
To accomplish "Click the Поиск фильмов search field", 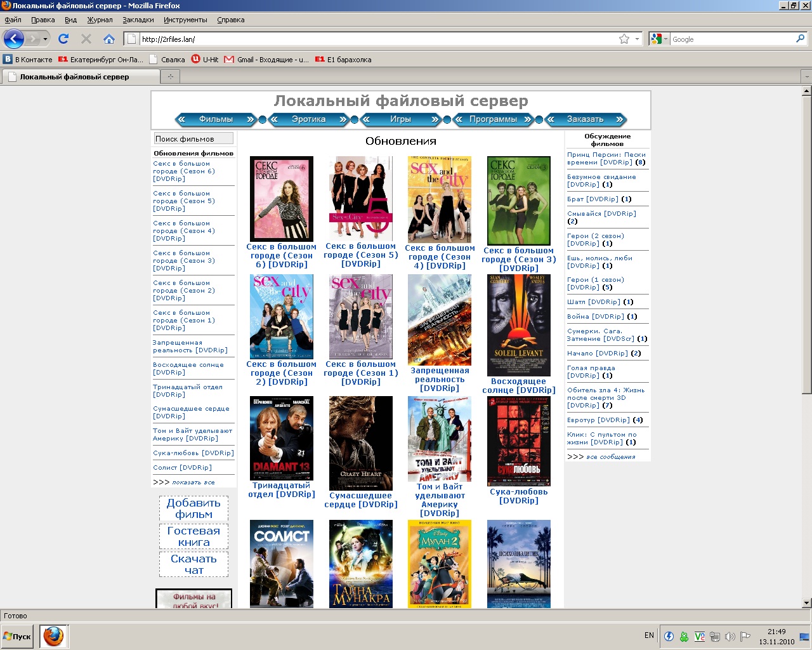I will point(193,138).
